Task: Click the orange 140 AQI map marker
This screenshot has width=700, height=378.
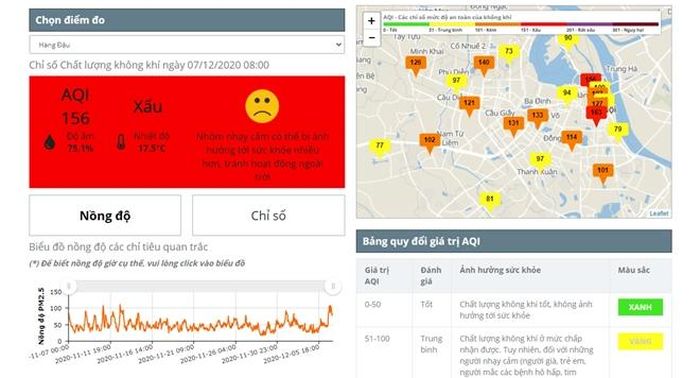Action: coord(484,66)
